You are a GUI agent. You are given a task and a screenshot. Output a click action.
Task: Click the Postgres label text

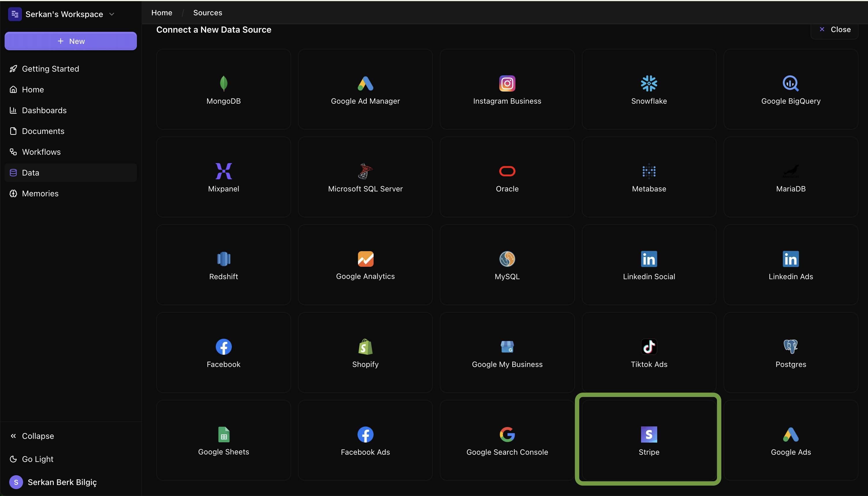790,364
